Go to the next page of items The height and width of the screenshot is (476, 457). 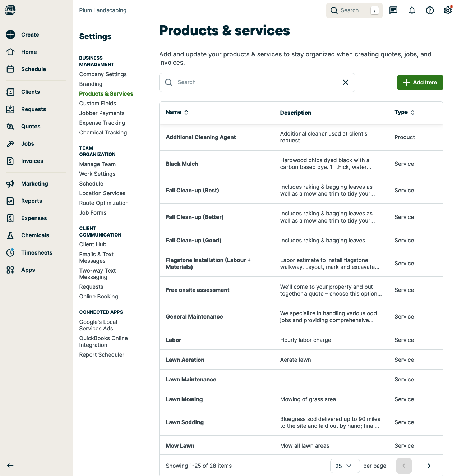(429, 466)
